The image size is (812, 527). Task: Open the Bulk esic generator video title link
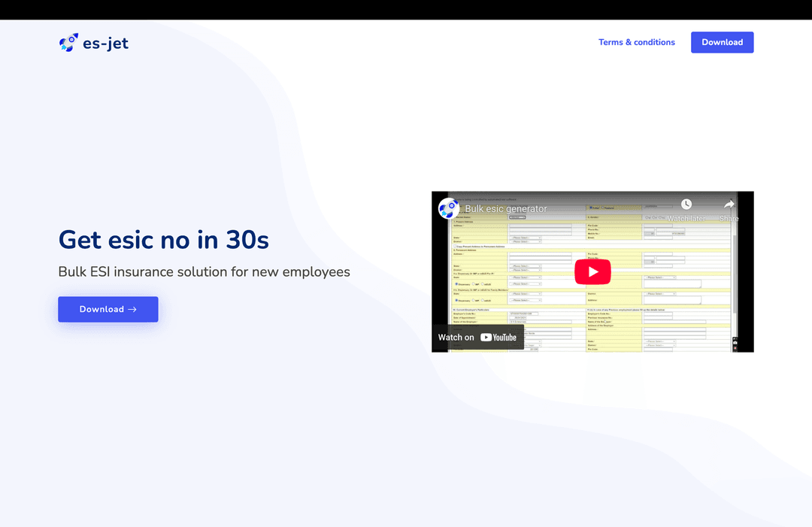click(507, 208)
